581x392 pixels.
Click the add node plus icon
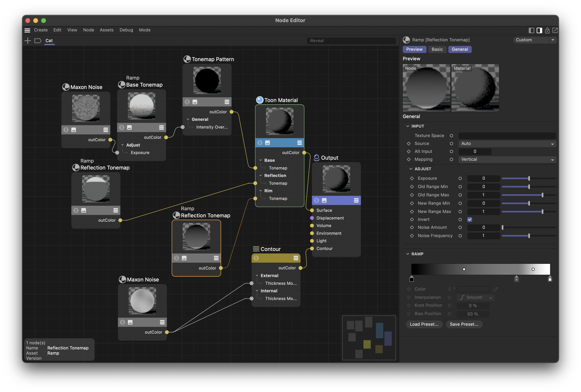(x=28, y=41)
